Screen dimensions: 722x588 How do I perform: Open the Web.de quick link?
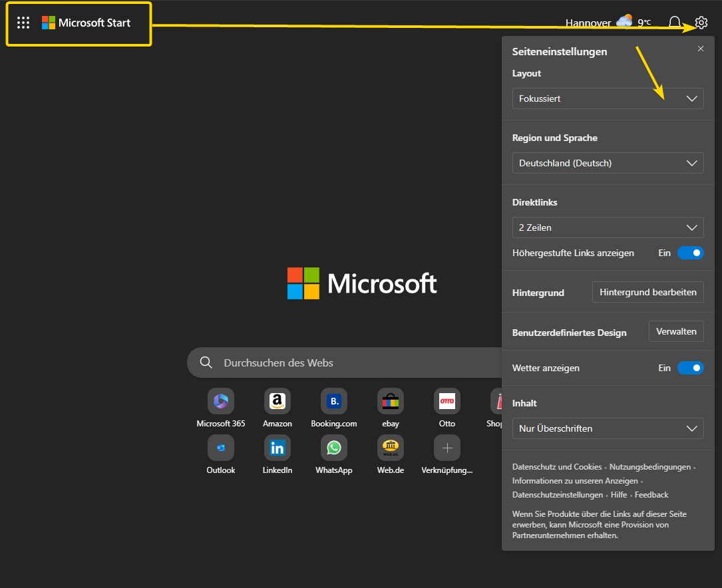coord(391,454)
